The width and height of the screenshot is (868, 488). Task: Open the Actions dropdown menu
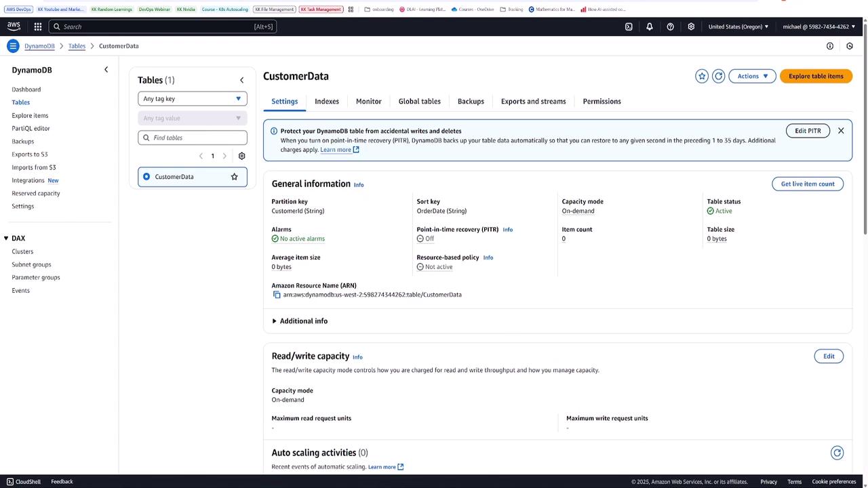coord(752,76)
